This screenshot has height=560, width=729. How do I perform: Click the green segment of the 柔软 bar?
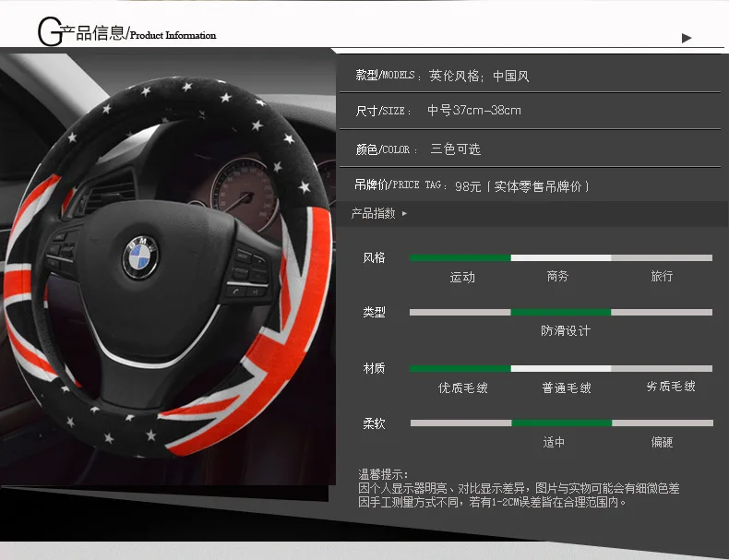tap(562, 423)
